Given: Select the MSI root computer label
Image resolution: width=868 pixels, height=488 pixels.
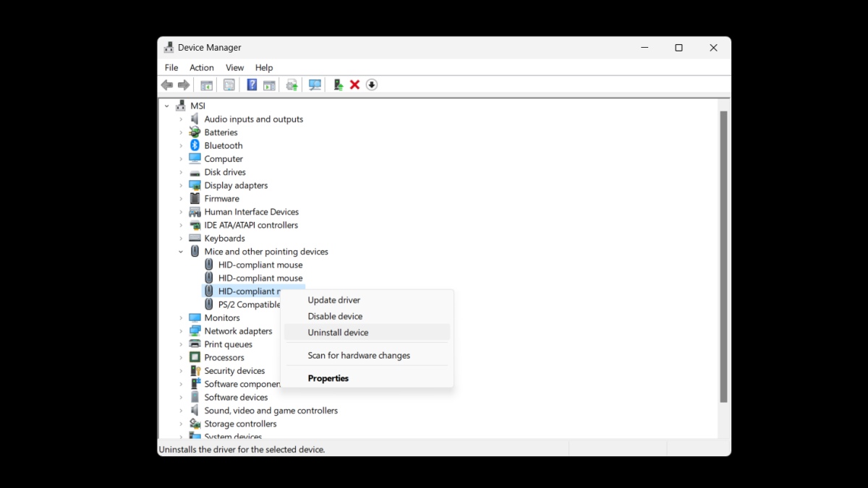Looking at the screenshot, I should 198,106.
